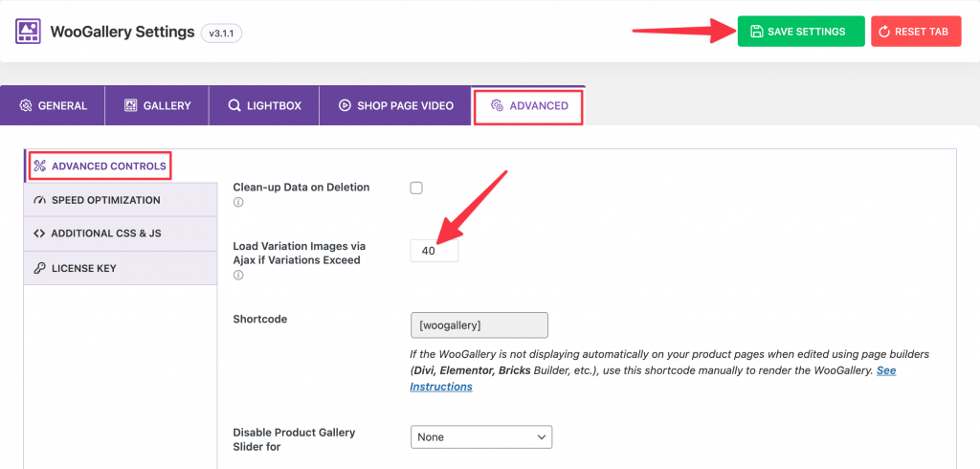Click the variations exceed number field
980x469 pixels.
pos(434,251)
